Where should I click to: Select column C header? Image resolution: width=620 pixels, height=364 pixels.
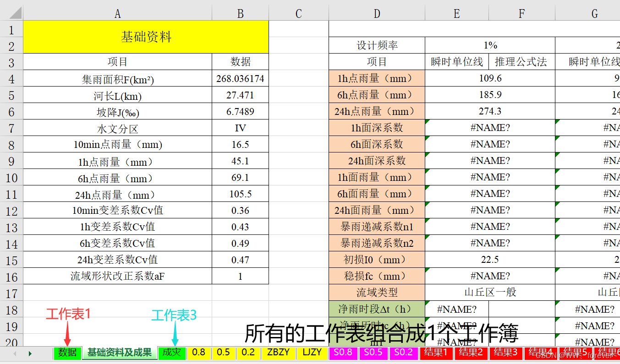click(299, 13)
